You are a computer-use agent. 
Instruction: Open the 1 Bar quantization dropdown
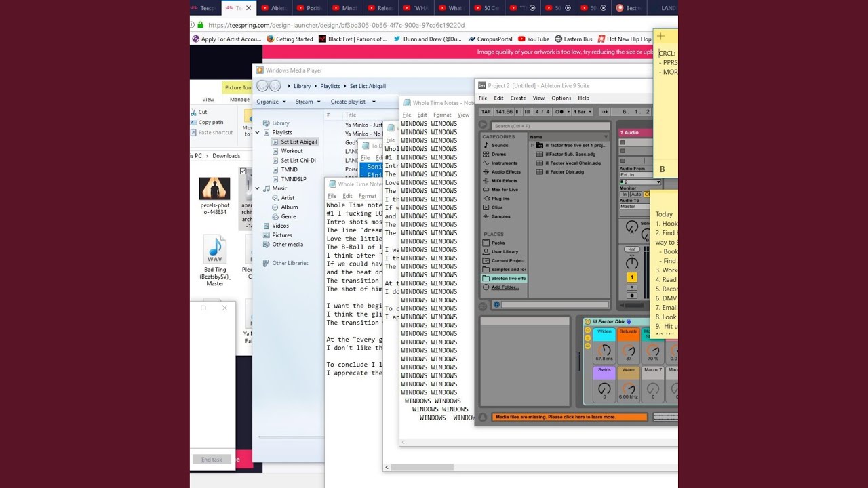pyautogui.click(x=584, y=112)
